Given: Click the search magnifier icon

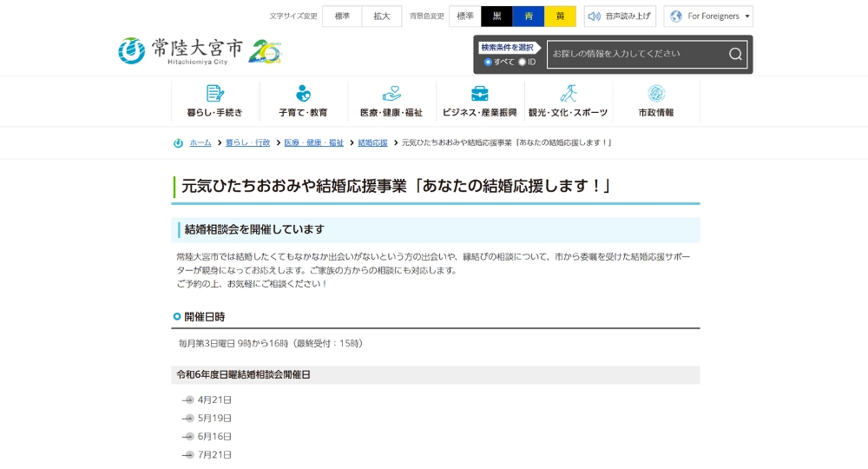Looking at the screenshot, I should [735, 54].
